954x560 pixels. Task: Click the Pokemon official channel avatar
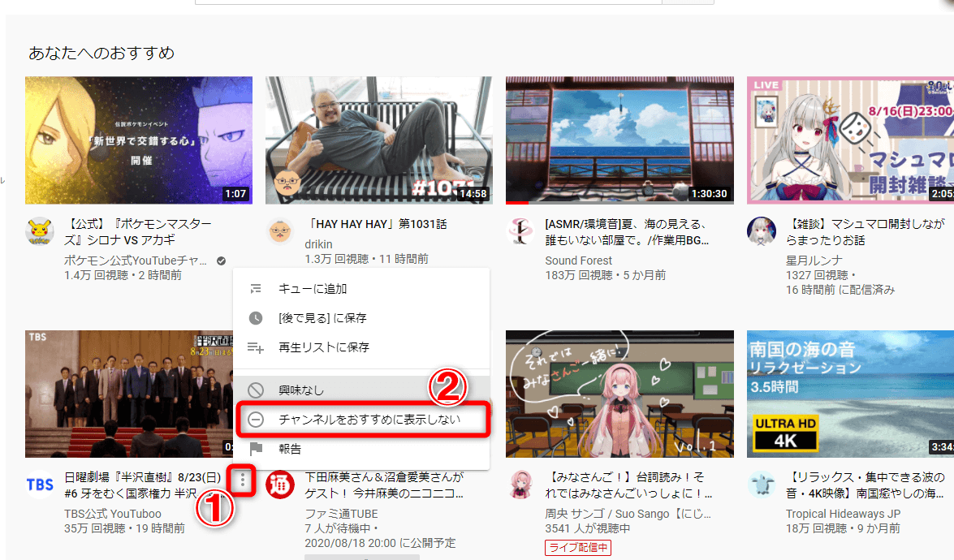coord(40,231)
